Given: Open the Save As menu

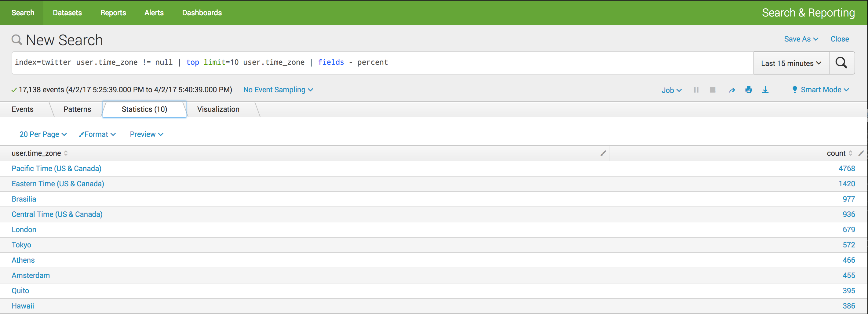Looking at the screenshot, I should coord(801,39).
